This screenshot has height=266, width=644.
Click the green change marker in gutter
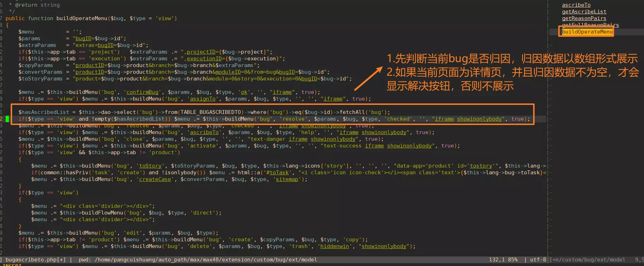(x=7, y=119)
